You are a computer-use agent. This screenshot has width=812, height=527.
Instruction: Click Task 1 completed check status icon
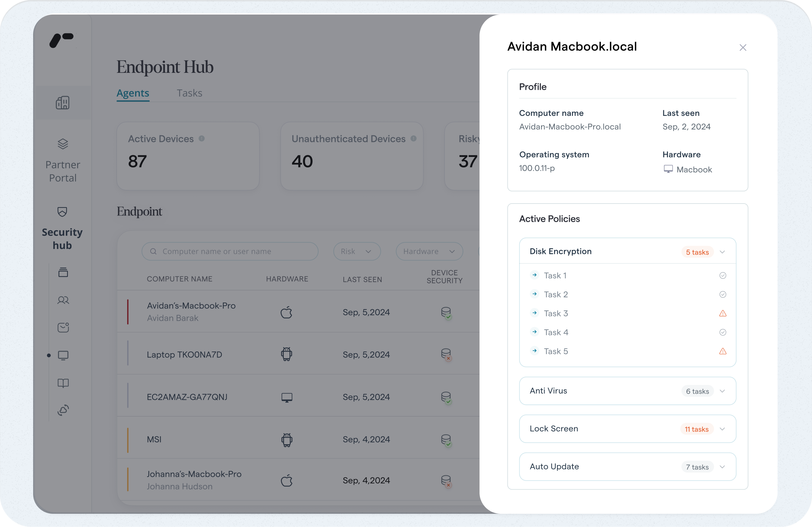tap(722, 276)
